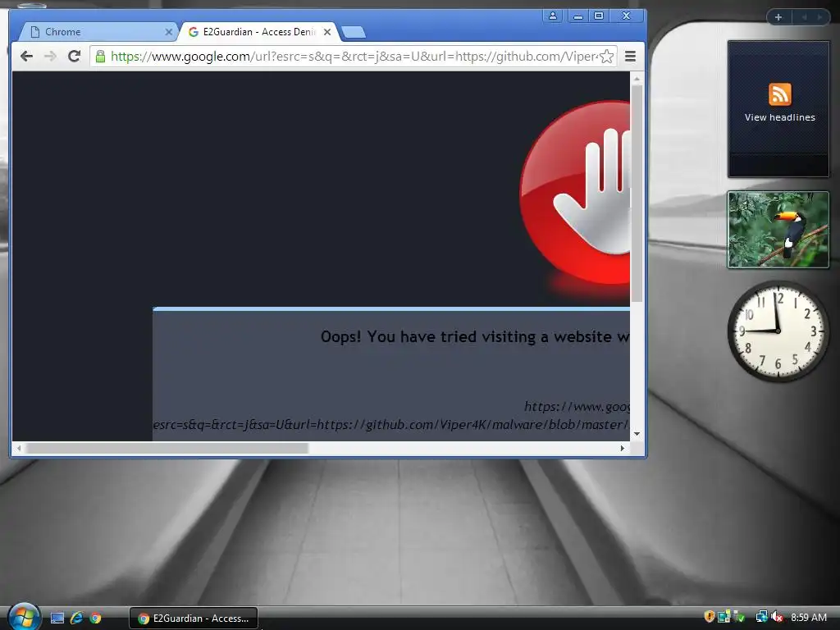
Task: Click the address bar URL field
Action: tap(354, 57)
